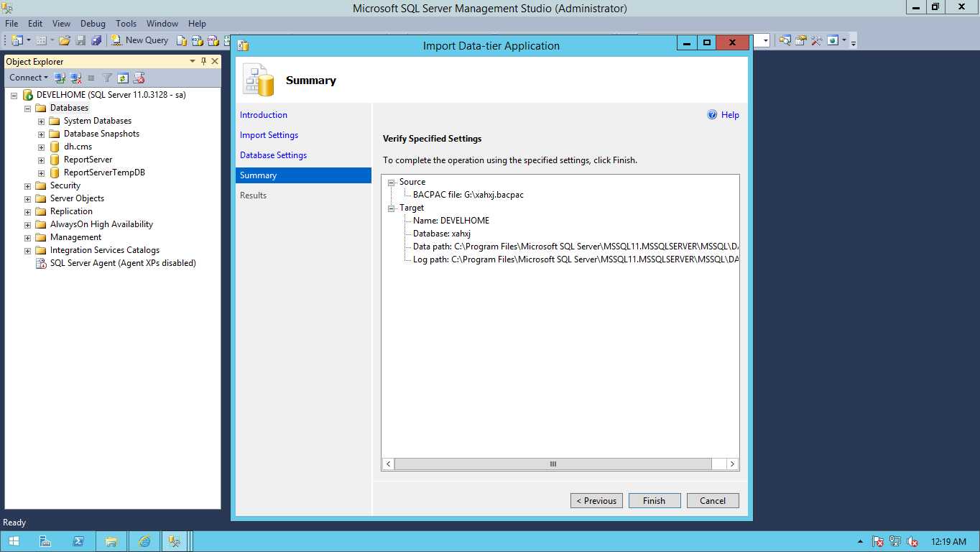The width and height of the screenshot is (980, 552).
Task: Click the Find in Files toolbar icon
Action: click(x=785, y=40)
